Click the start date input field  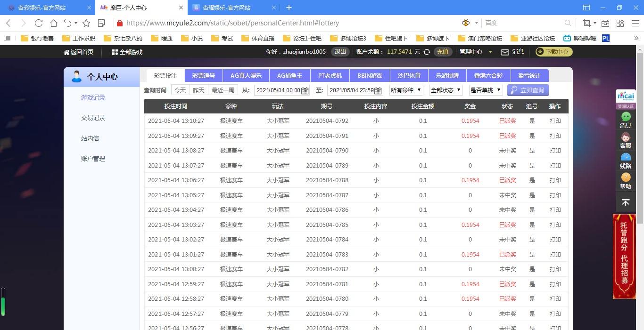[281, 90]
